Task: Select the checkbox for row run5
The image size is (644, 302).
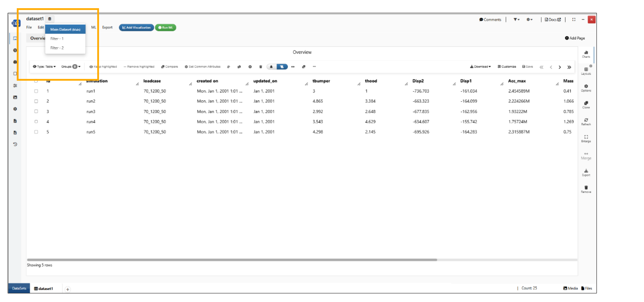Action: 36,132
